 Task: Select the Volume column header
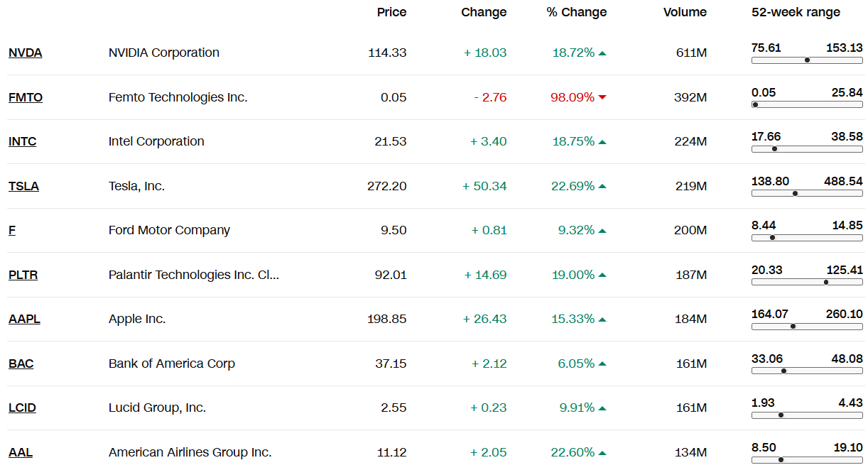[685, 12]
